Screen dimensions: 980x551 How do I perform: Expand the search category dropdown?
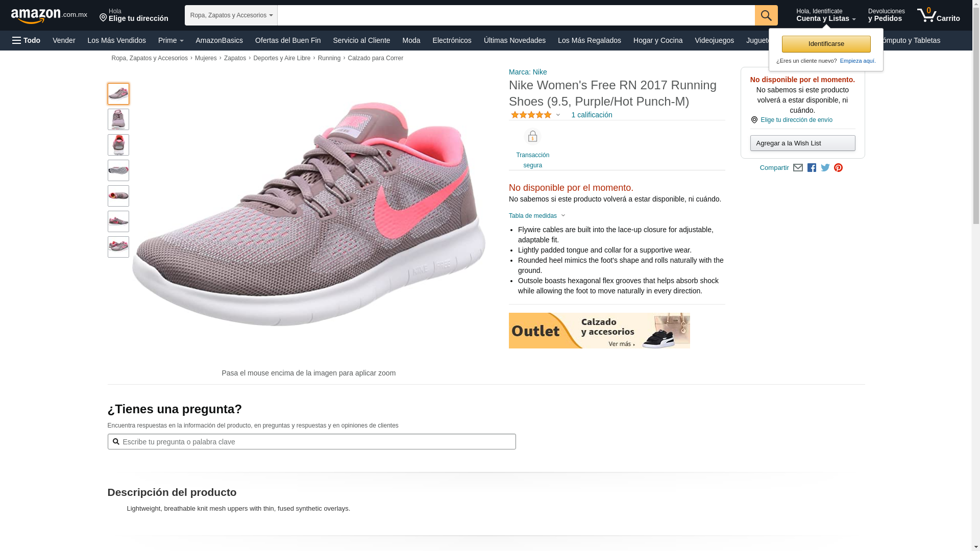231,15
